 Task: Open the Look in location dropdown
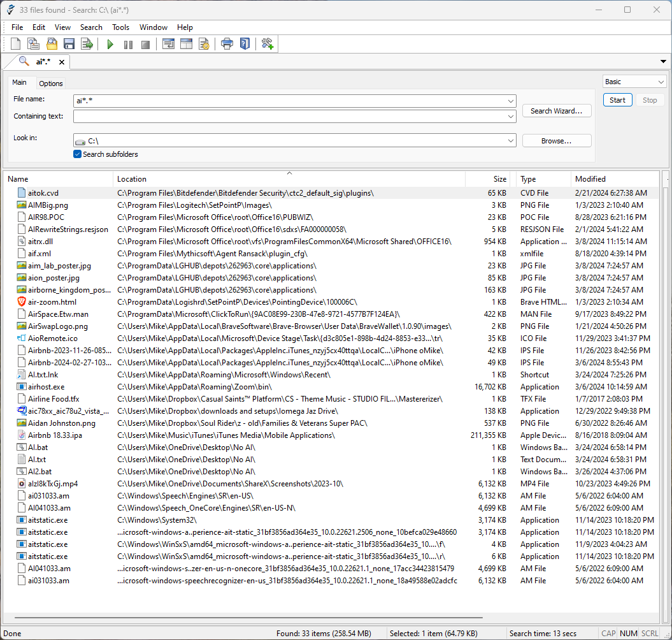(x=511, y=141)
